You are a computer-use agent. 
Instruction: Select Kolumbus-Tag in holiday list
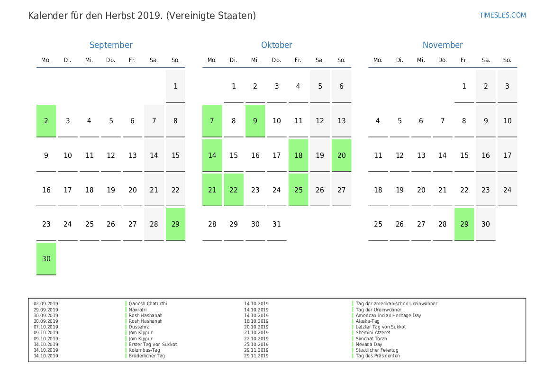click(x=144, y=350)
